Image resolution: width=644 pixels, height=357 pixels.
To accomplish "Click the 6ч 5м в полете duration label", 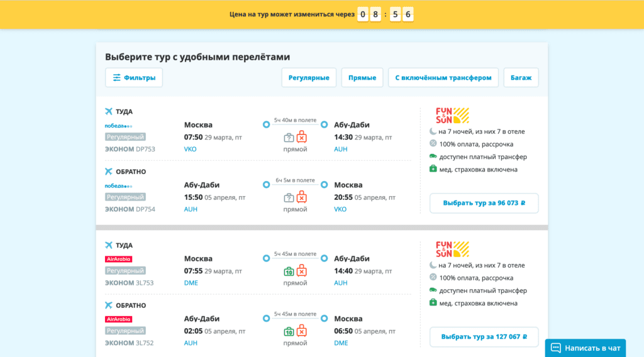I will (x=296, y=180).
